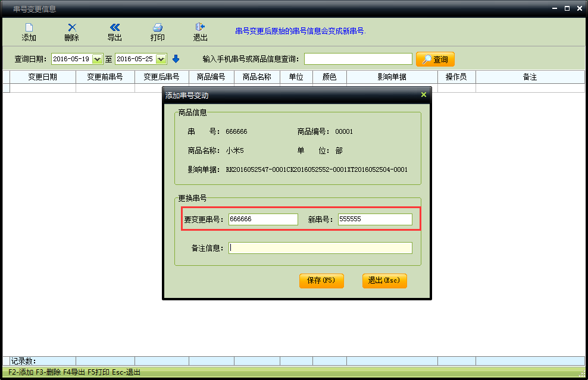Click the 新串号 input field
This screenshot has height=380, width=588.
coord(375,219)
